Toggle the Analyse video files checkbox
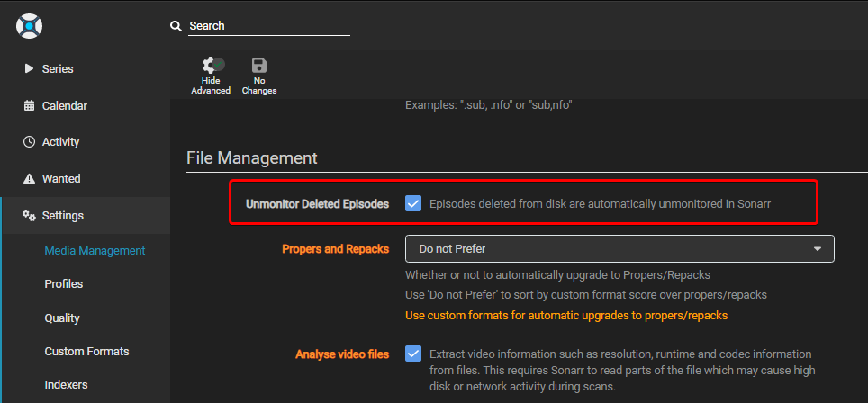Screen dimensions: 868x403 tap(413, 354)
